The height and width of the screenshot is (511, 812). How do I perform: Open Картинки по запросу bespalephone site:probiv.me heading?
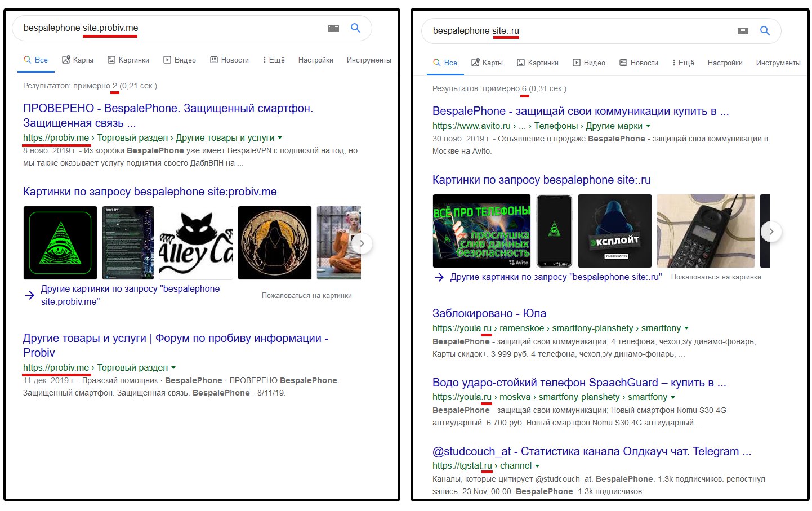pyautogui.click(x=150, y=192)
